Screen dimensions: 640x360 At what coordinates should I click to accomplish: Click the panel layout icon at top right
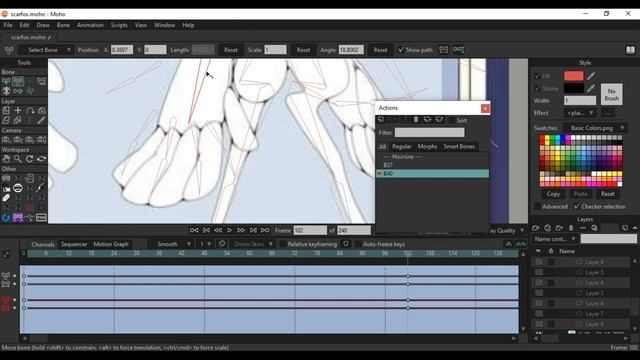tap(630, 50)
